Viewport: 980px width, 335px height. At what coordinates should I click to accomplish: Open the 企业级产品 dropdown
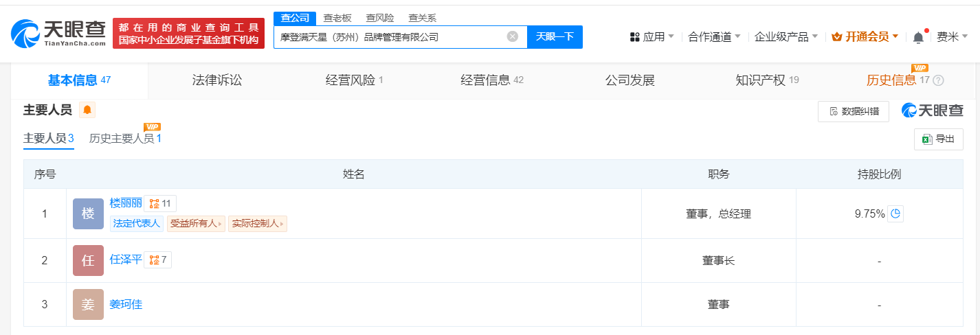click(x=786, y=37)
